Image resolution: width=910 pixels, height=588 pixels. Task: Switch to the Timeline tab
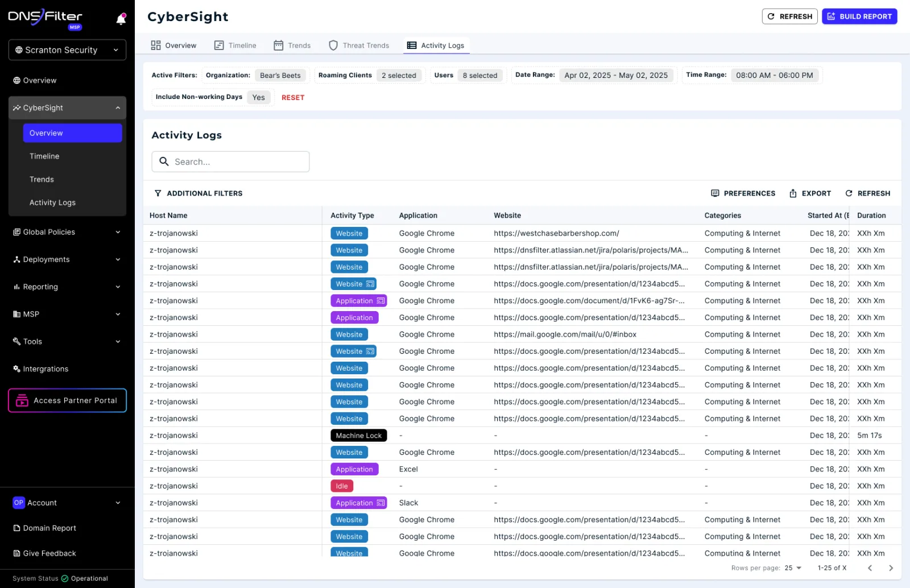click(235, 45)
